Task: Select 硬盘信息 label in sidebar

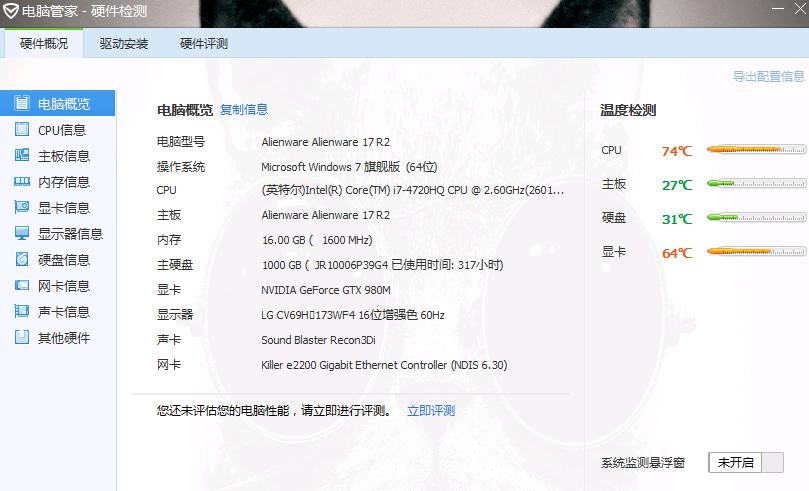Action: 64,260
